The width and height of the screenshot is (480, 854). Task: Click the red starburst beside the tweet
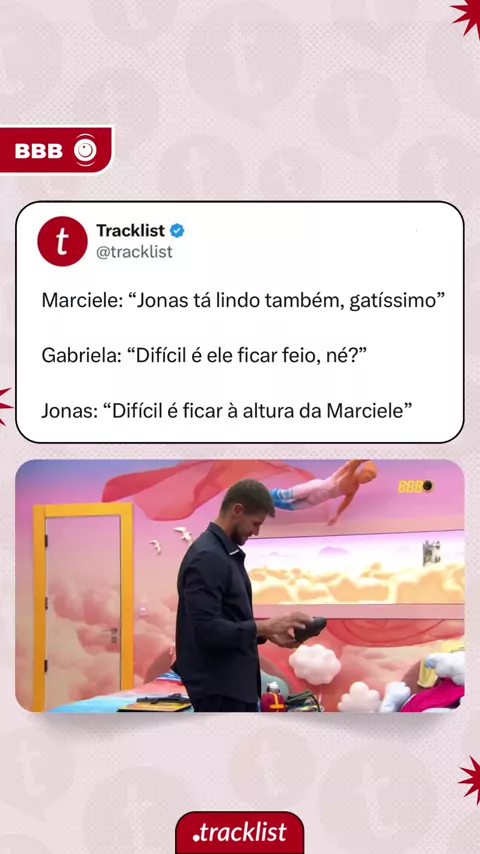5,406
